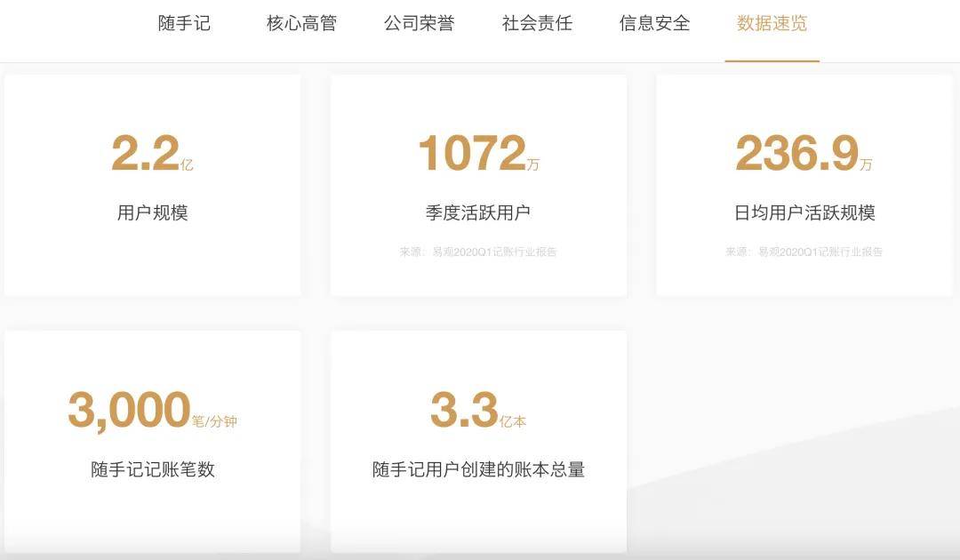The width and height of the screenshot is (960, 560).
Task: Select the 用户规模 label
Action: (x=153, y=213)
